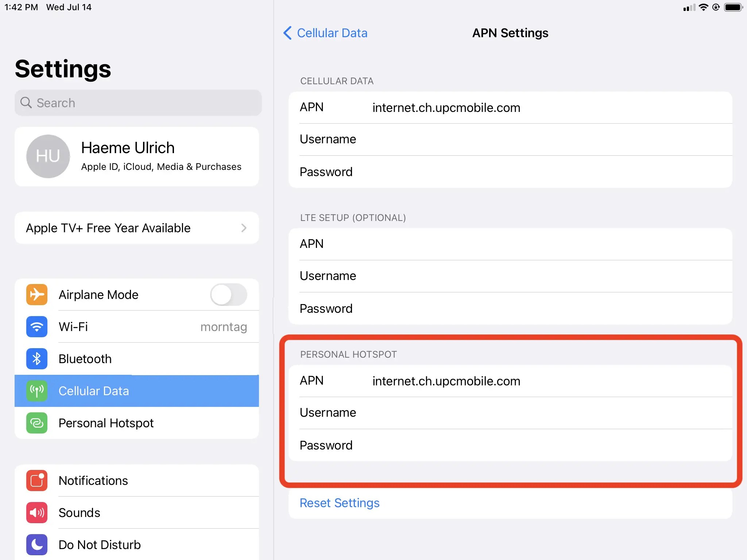Click the green Cellular Data icon
This screenshot has width=747, height=560.
pyautogui.click(x=36, y=390)
